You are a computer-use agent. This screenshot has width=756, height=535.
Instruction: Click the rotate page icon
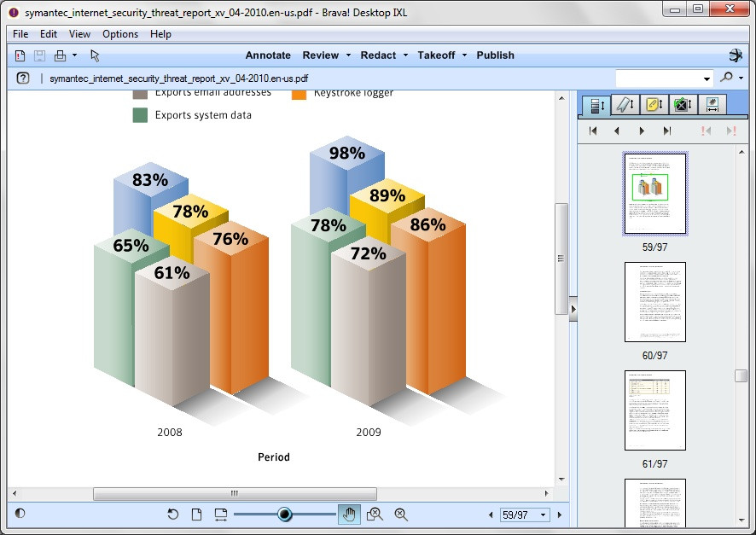click(172, 515)
